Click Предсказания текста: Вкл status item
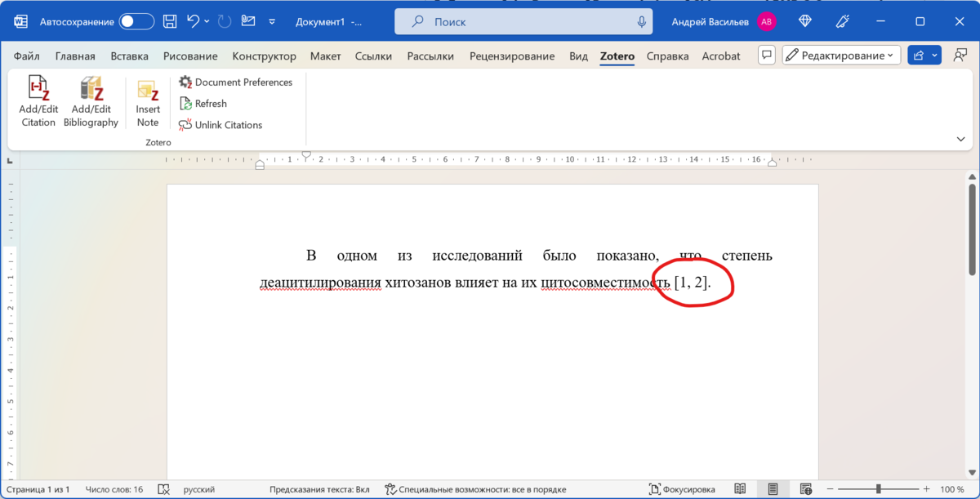980x499 pixels. tap(319, 489)
